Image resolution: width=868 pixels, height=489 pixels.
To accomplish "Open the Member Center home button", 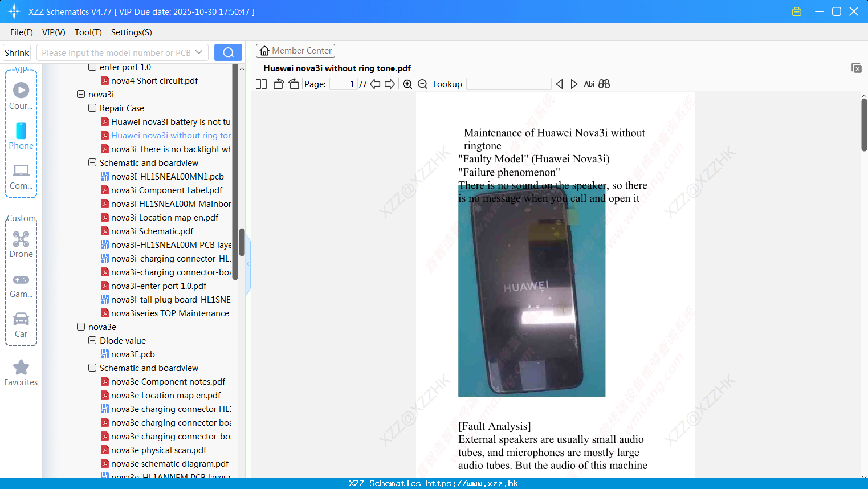I will 295,51.
